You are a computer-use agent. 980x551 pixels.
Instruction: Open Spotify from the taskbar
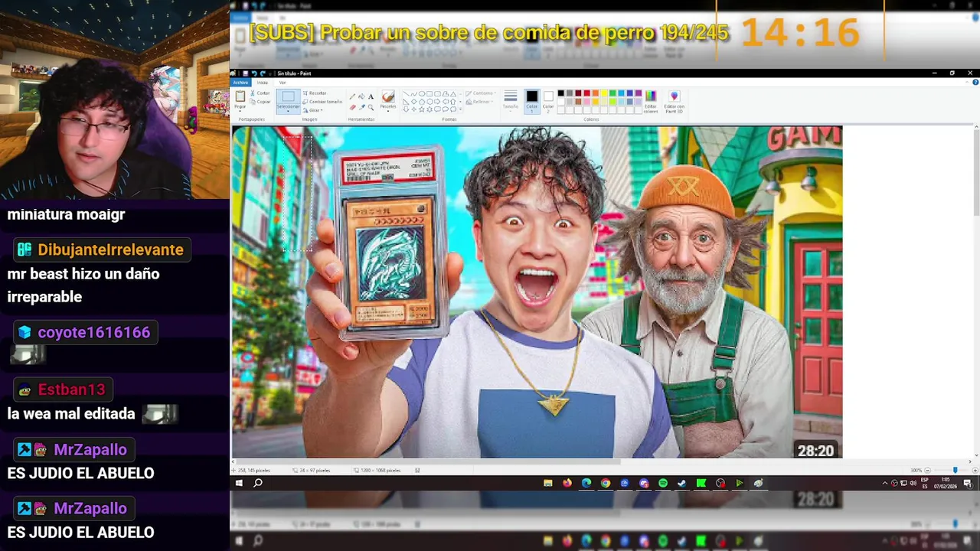click(x=663, y=483)
